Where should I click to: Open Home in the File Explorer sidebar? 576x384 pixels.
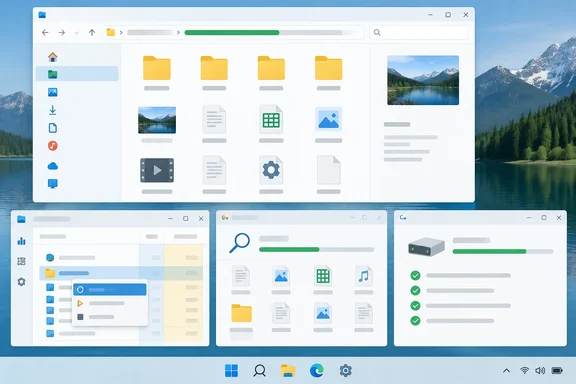pos(53,57)
